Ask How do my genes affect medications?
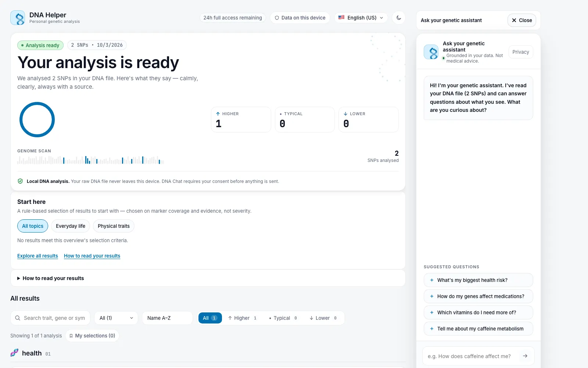 478,296
